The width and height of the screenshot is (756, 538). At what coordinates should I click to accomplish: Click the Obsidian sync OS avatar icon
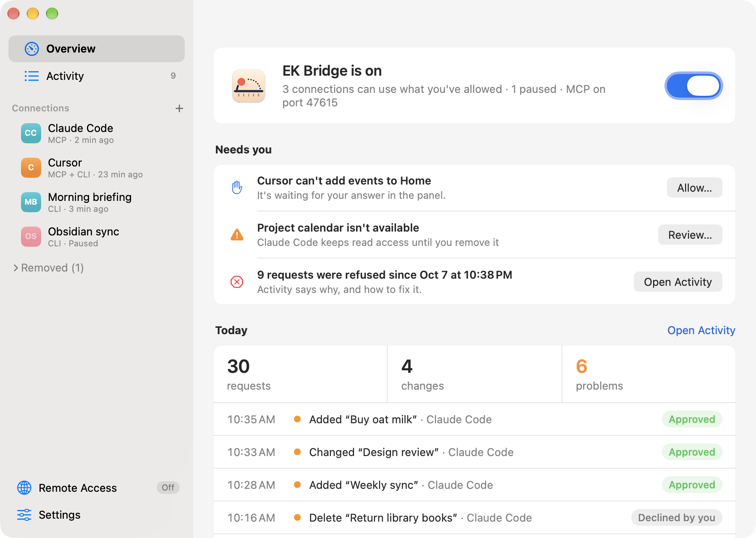pyautogui.click(x=31, y=237)
